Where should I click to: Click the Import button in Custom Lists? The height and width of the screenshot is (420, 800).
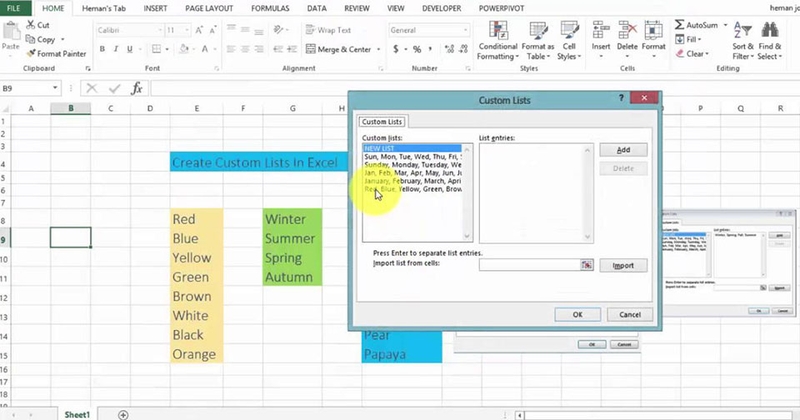pos(623,265)
